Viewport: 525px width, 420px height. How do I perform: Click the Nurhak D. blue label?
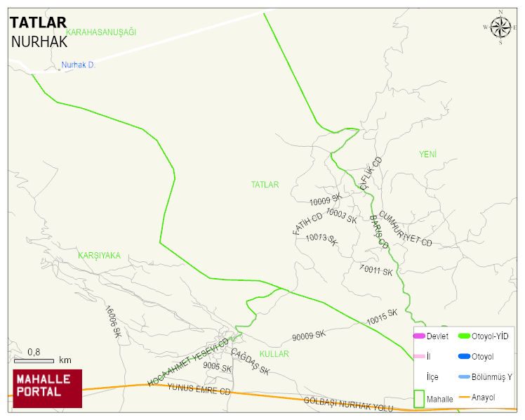coord(79,65)
